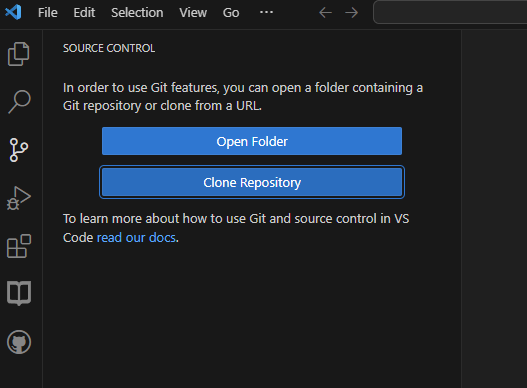
Task: Open the book icon in activity bar
Action: [19, 293]
